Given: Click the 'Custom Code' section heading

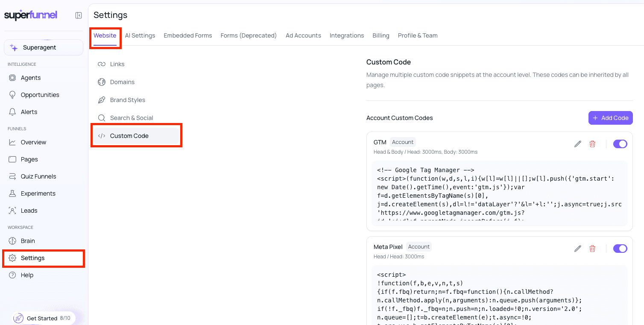Looking at the screenshot, I should (x=389, y=62).
